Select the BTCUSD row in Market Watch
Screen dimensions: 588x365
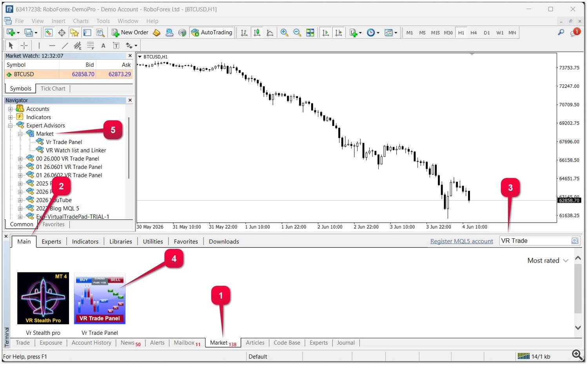pos(69,74)
